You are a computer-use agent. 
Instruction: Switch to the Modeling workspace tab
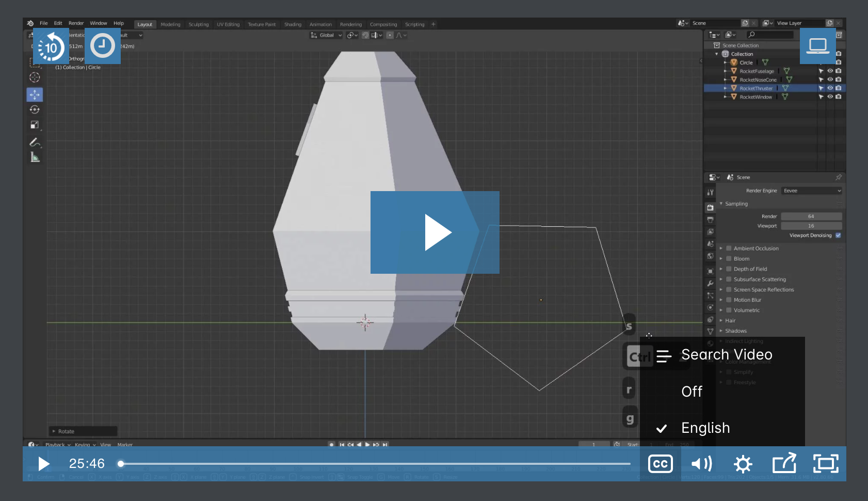(x=170, y=24)
